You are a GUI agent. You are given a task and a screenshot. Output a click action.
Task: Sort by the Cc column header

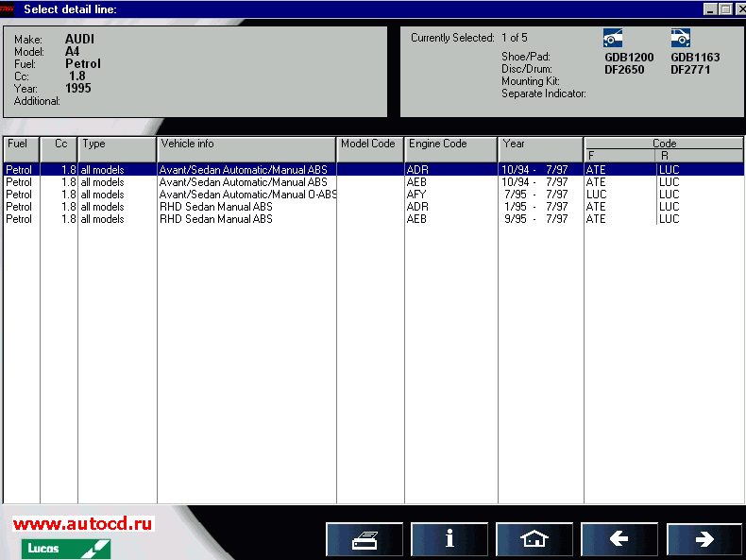coord(59,149)
